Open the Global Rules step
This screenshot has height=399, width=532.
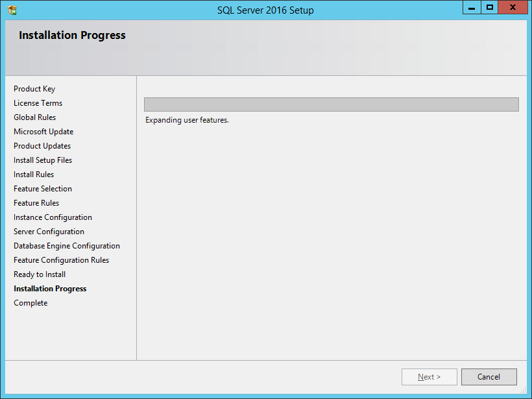tap(34, 117)
